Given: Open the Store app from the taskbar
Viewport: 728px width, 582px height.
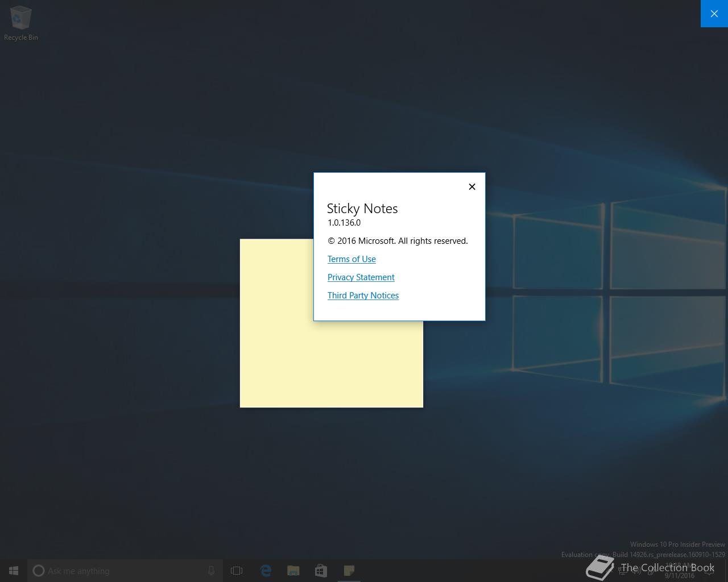Looking at the screenshot, I should (321, 571).
